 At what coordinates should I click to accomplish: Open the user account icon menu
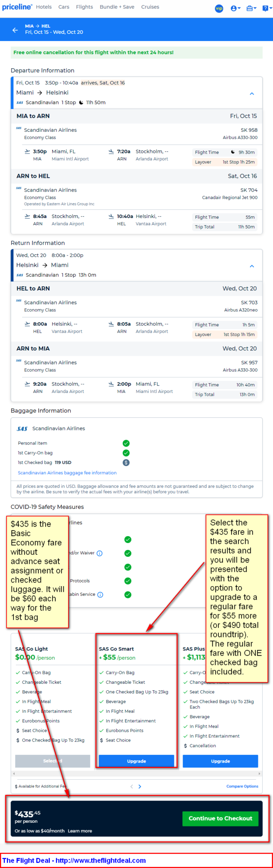236,8
